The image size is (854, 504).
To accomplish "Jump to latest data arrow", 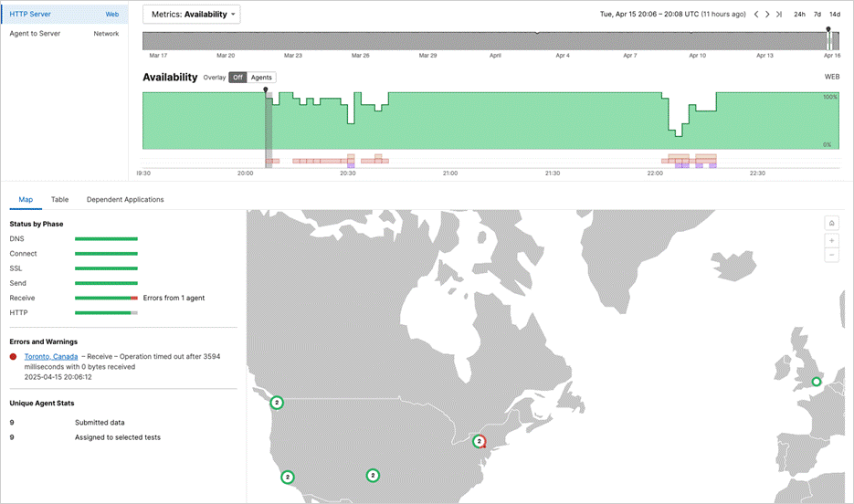I will pos(779,15).
